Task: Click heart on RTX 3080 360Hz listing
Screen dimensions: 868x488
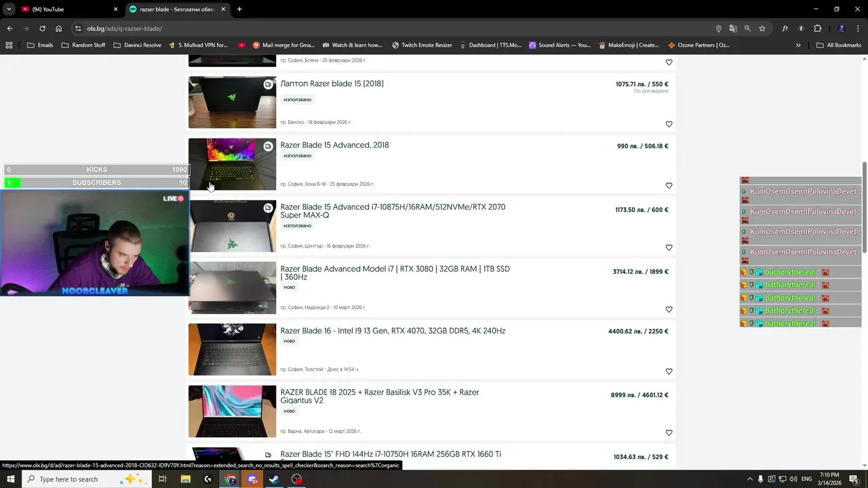Action: point(669,310)
